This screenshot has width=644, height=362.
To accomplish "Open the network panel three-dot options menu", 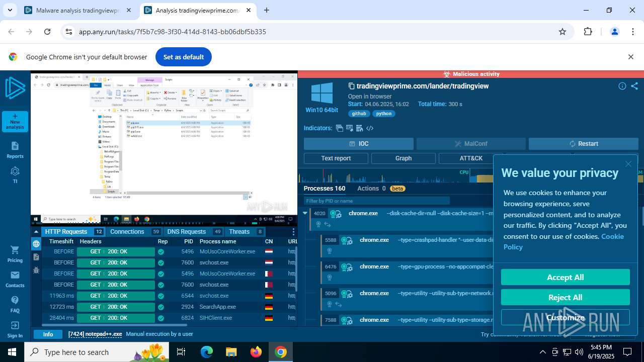I will (x=293, y=232).
